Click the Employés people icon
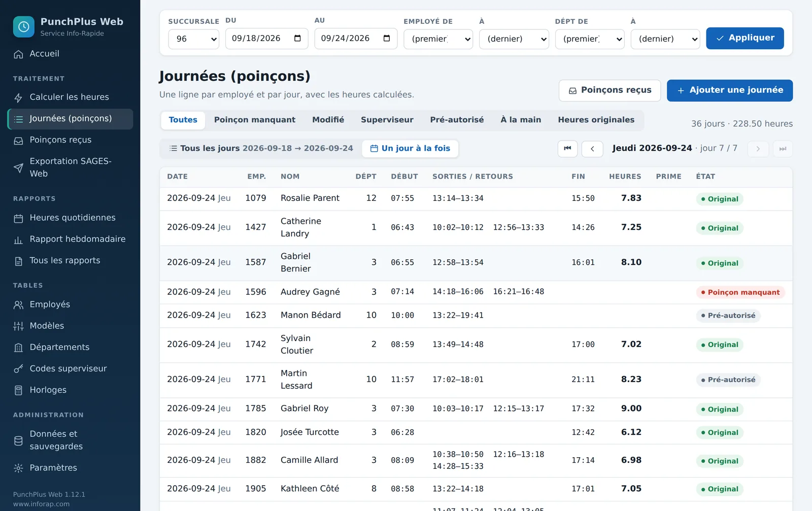Image resolution: width=812 pixels, height=511 pixels. tap(18, 305)
